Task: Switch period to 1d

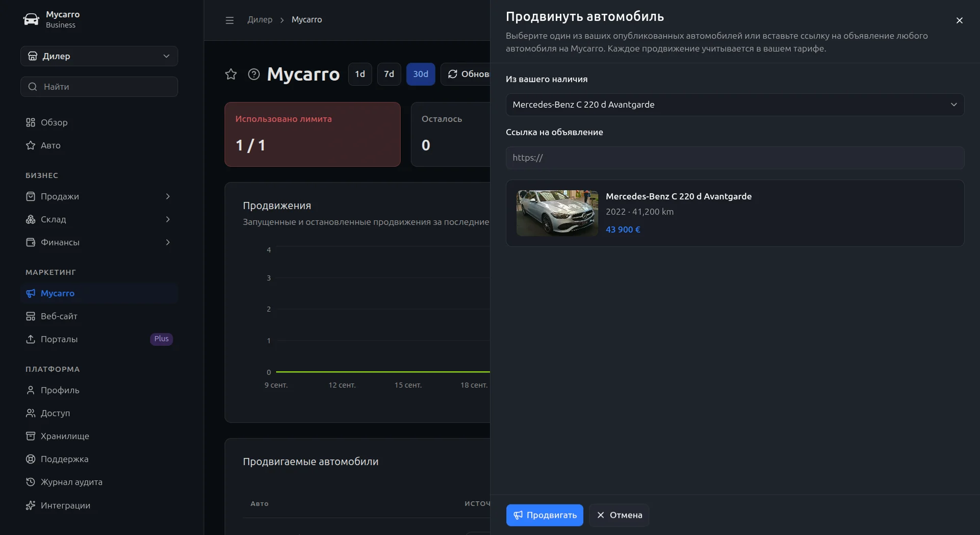Action: pos(360,74)
